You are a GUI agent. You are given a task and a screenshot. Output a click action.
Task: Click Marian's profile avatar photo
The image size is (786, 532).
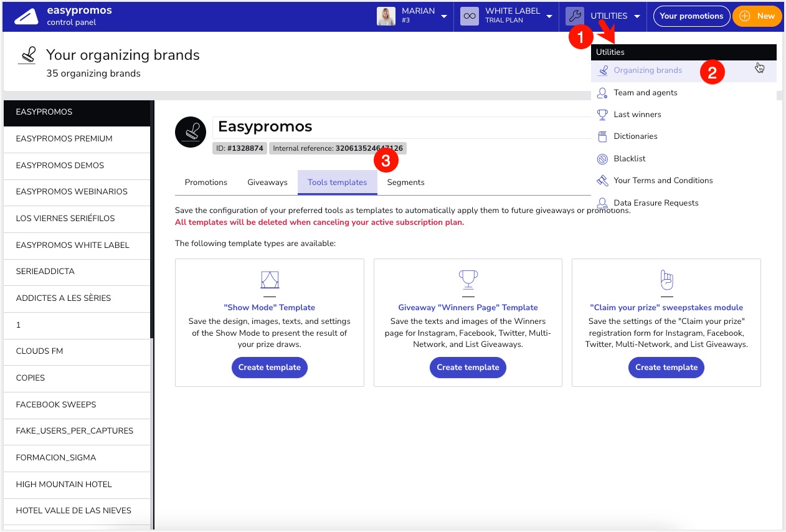(386, 16)
